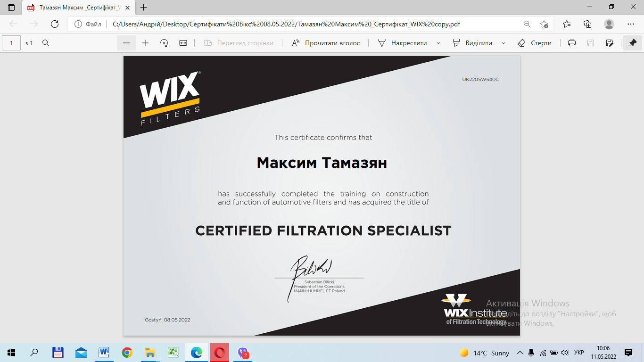Open Opera browser from taskbar
644x362 pixels.
220,353
